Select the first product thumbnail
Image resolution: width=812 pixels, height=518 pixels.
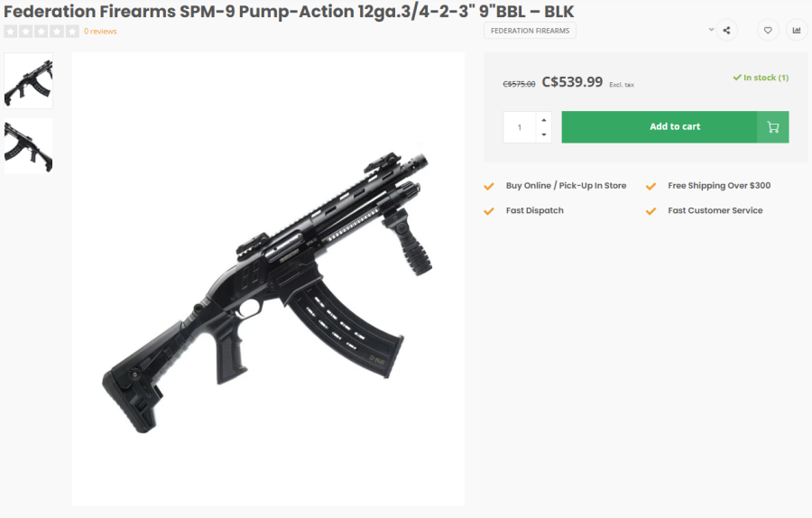pos(29,80)
